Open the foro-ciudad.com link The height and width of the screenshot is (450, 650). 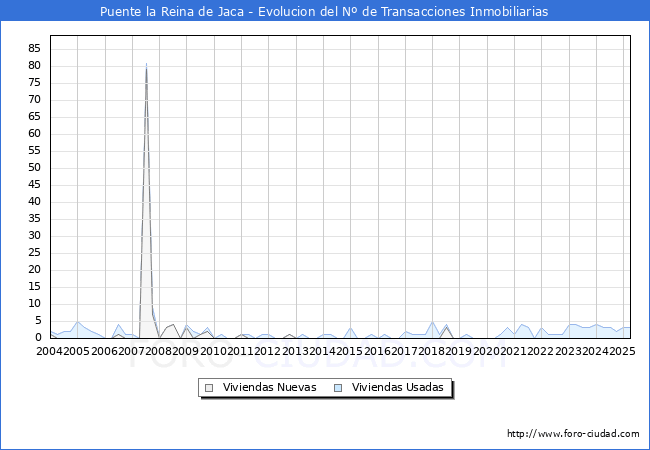pos(573,433)
